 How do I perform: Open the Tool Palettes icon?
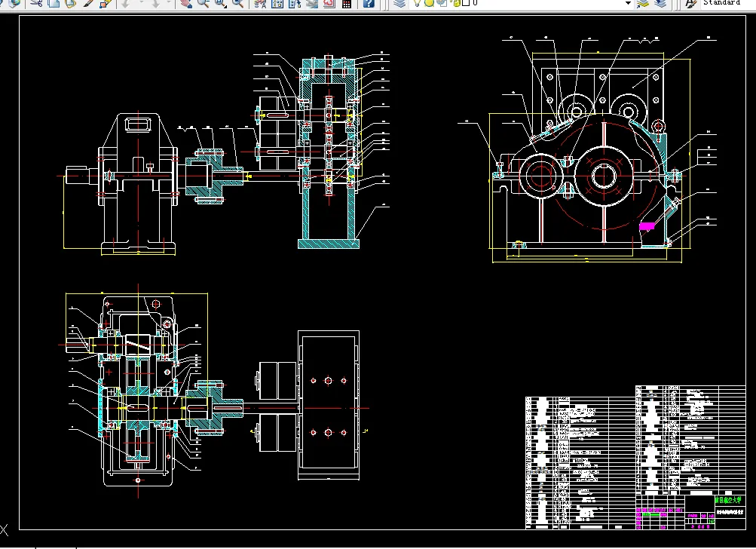295,3
